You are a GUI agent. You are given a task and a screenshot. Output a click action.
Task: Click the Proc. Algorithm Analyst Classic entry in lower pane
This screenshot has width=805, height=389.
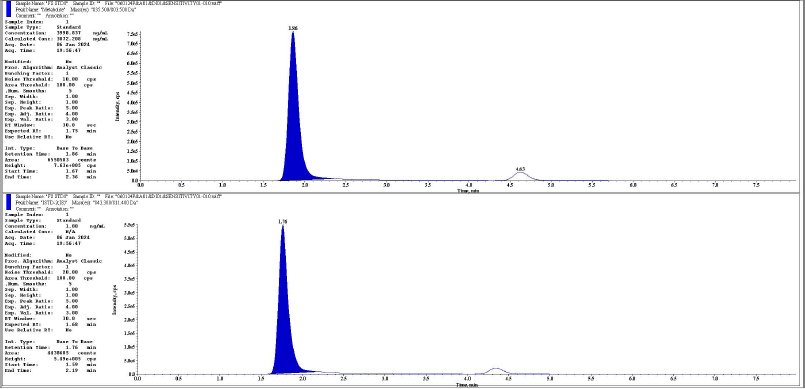(x=53, y=261)
